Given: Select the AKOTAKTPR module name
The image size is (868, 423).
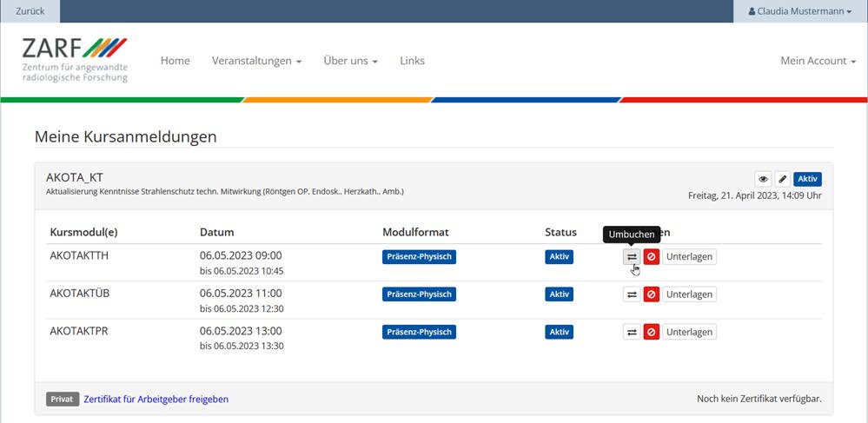Looking at the screenshot, I should 79,331.
